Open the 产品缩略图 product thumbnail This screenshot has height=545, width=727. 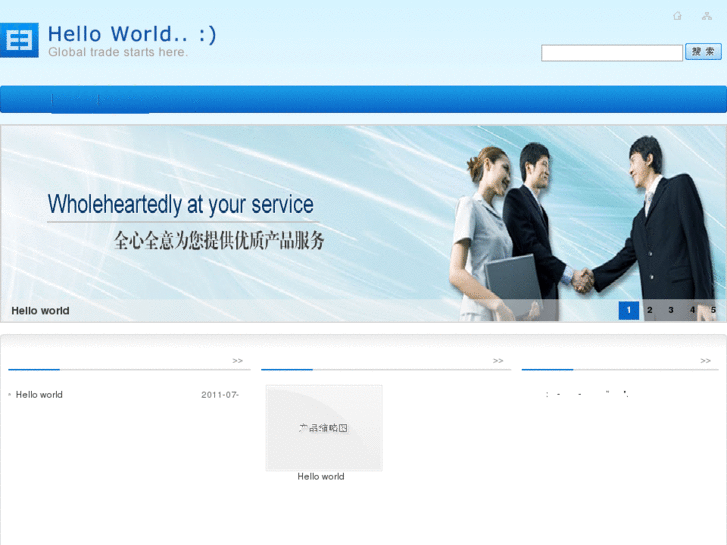click(324, 428)
